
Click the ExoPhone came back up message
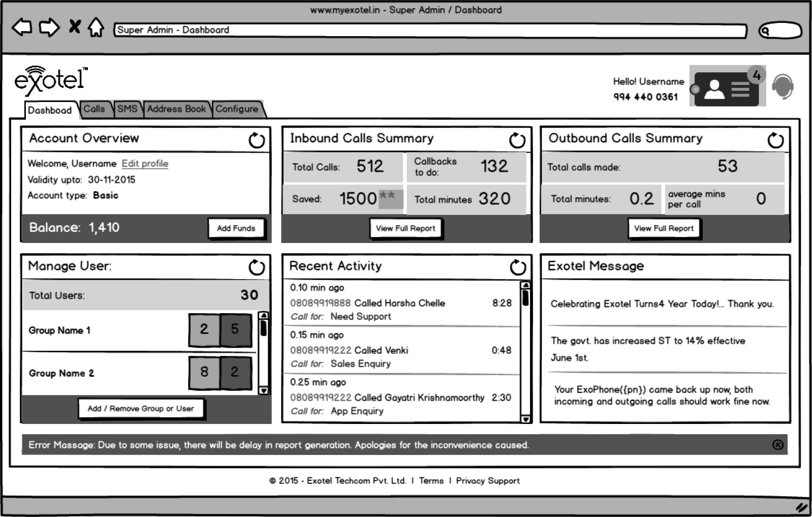click(x=662, y=396)
